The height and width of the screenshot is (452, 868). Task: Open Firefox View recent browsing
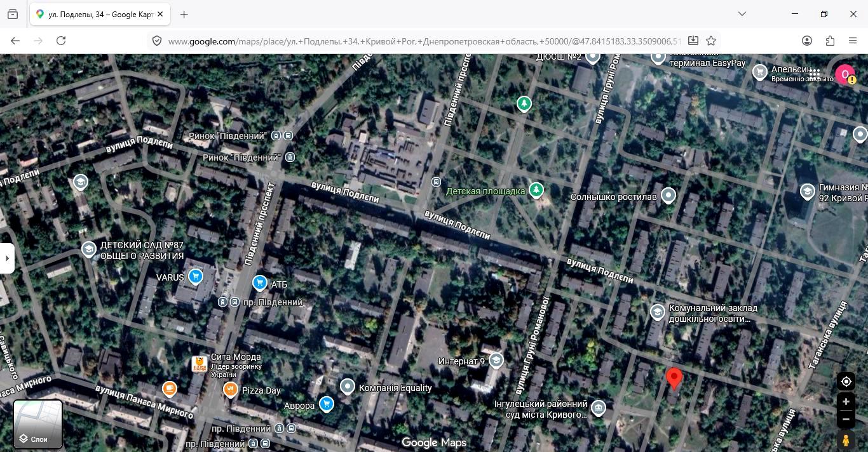click(13, 14)
